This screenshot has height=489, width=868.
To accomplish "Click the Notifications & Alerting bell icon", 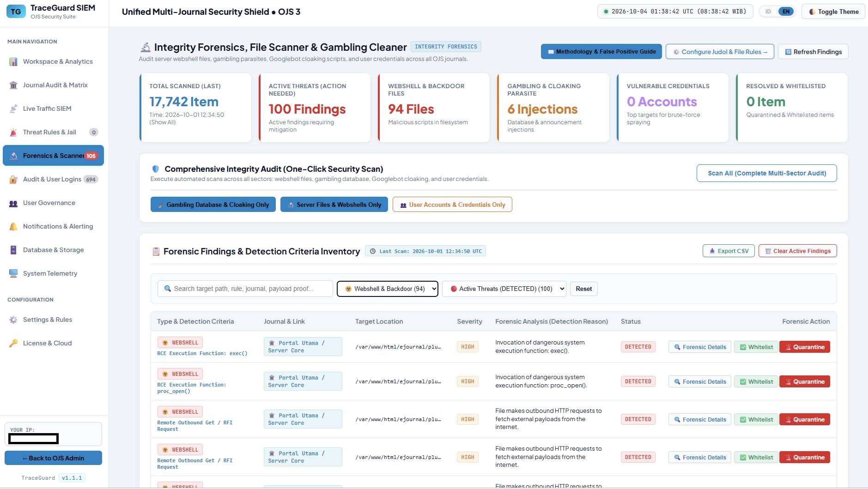I will click(x=13, y=226).
